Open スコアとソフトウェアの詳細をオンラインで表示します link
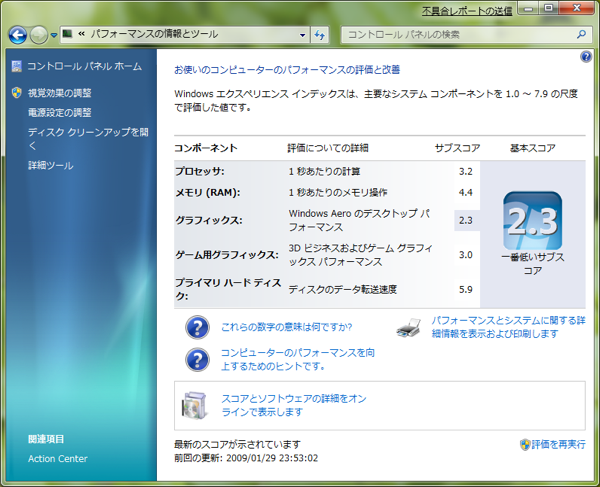This screenshot has height=487, width=600. tap(294, 405)
